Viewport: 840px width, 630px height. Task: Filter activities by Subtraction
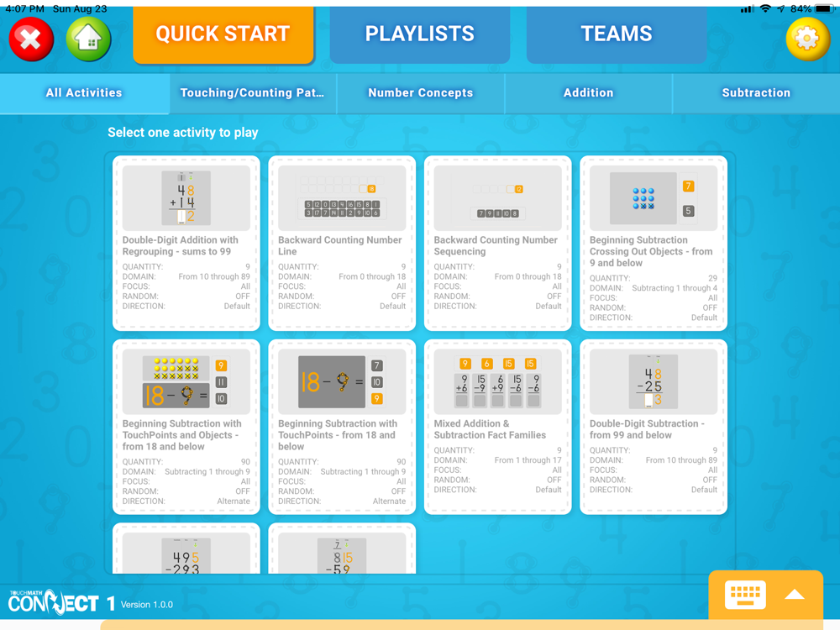coord(756,92)
